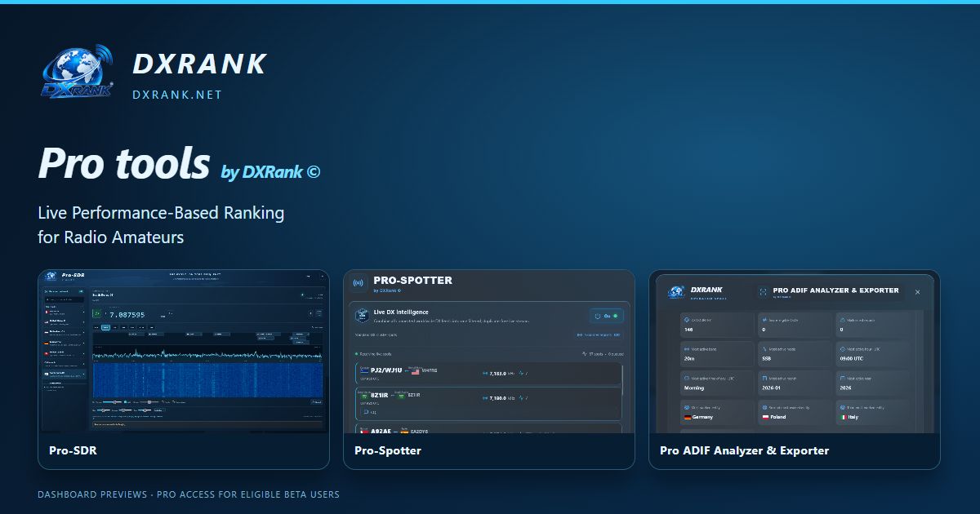The width and height of the screenshot is (980, 514).
Task: Select the PJ2/WJ1U spot row
Action: [488, 374]
